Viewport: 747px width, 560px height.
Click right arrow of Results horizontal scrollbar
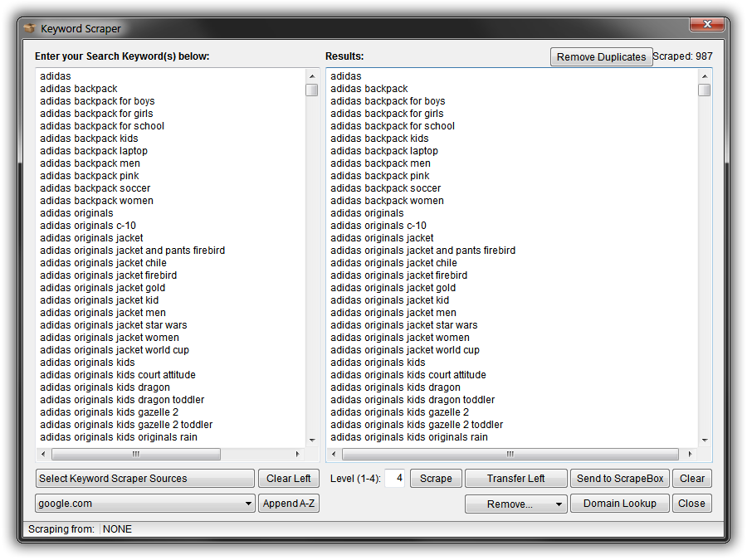point(691,455)
